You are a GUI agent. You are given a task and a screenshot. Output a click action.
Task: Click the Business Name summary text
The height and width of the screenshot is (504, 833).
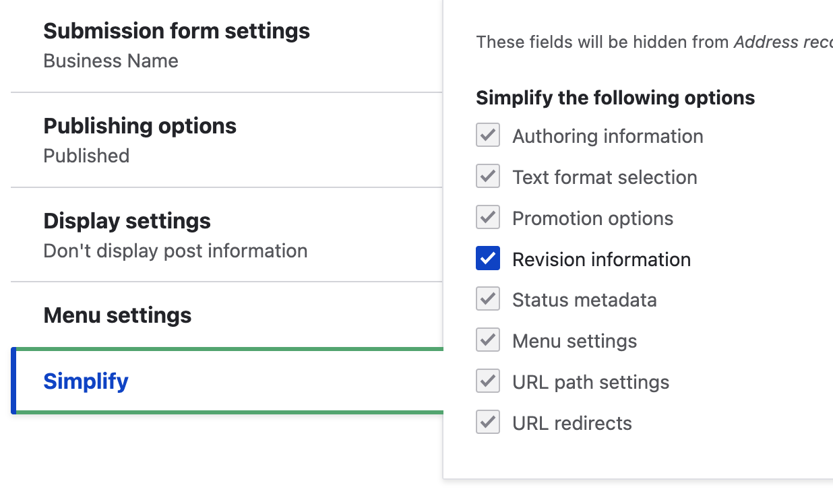[x=111, y=61]
